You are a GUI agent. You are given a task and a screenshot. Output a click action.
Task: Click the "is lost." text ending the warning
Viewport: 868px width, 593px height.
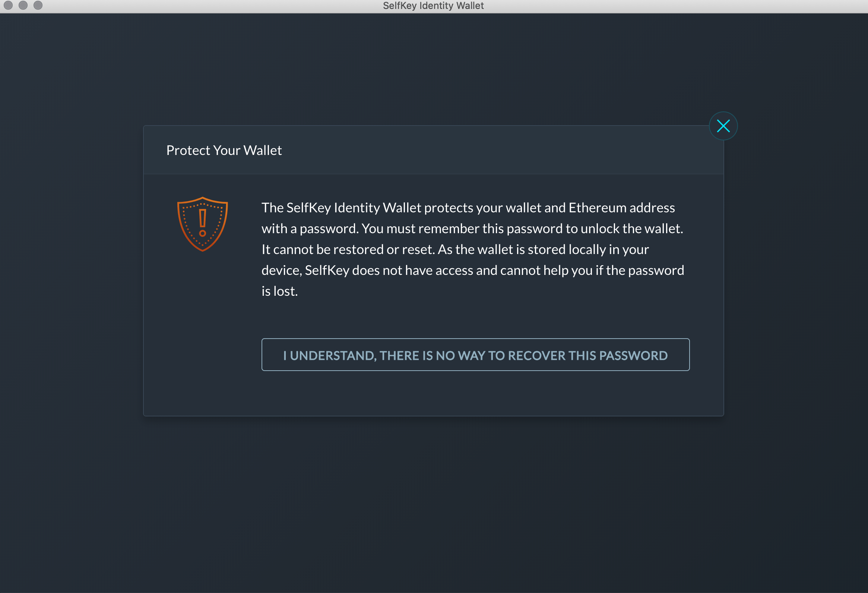[279, 291]
